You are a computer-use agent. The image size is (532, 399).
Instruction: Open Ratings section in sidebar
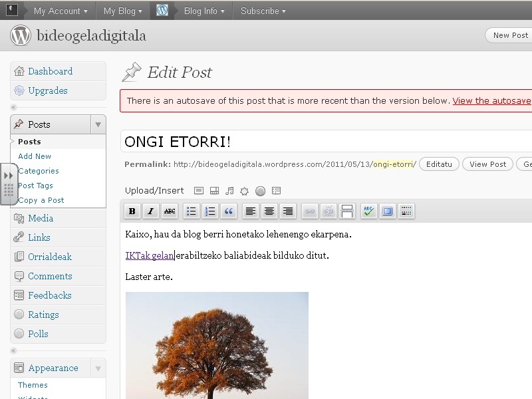(x=58, y=315)
